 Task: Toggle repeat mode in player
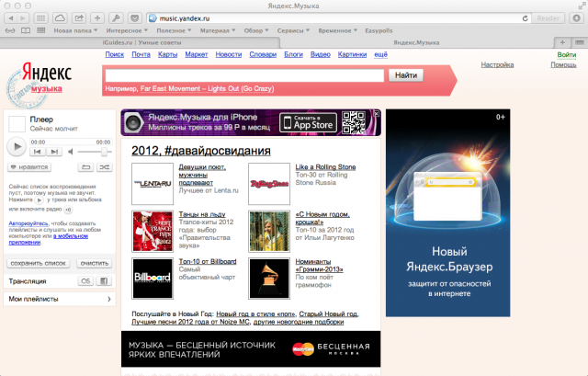[85, 167]
